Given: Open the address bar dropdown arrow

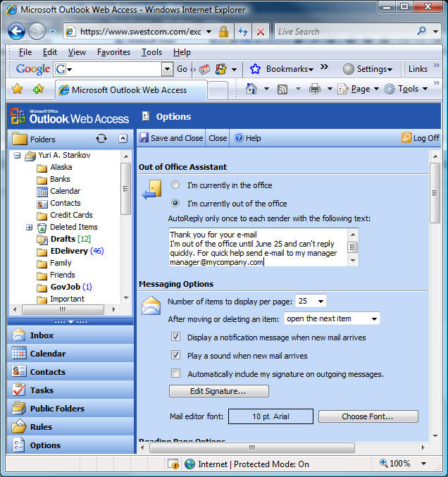Looking at the screenshot, I should (209, 31).
